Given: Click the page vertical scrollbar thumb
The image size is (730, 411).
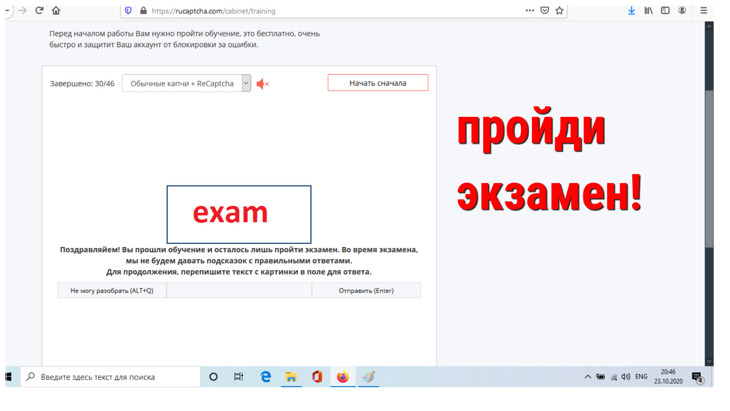Looking at the screenshot, I should 709,168.
